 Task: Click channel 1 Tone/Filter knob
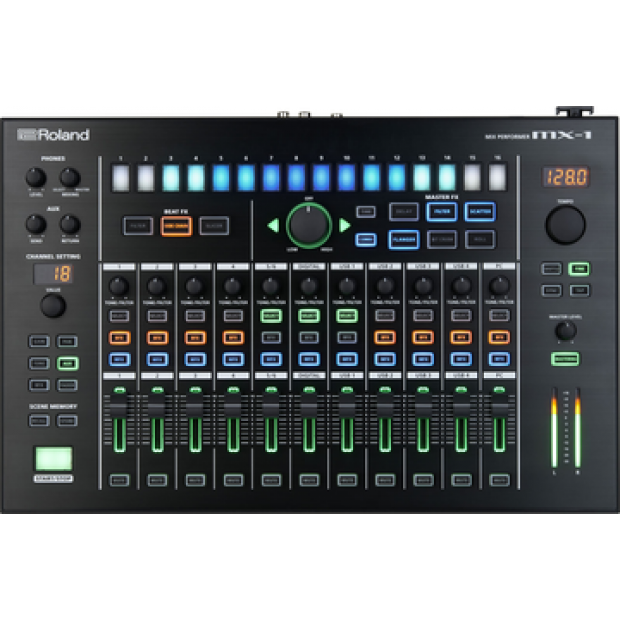(x=119, y=285)
